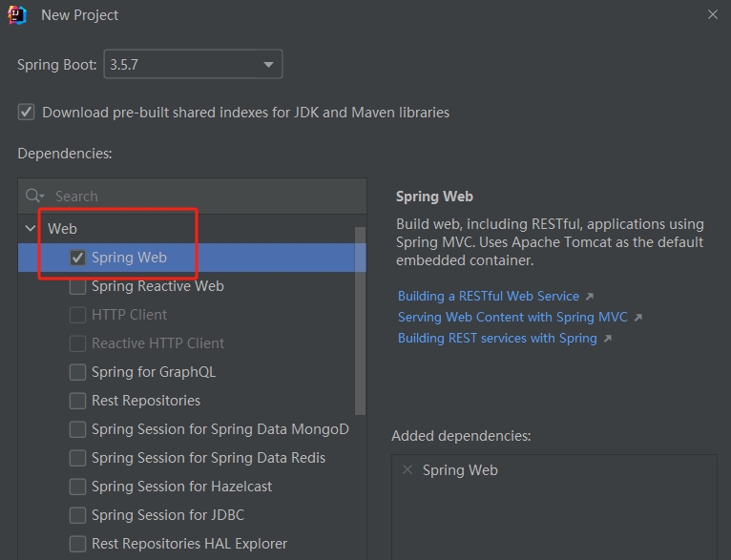The height and width of the screenshot is (560, 731).
Task: Click external arrow beside Building a RESTful Web Service
Action: (x=590, y=297)
